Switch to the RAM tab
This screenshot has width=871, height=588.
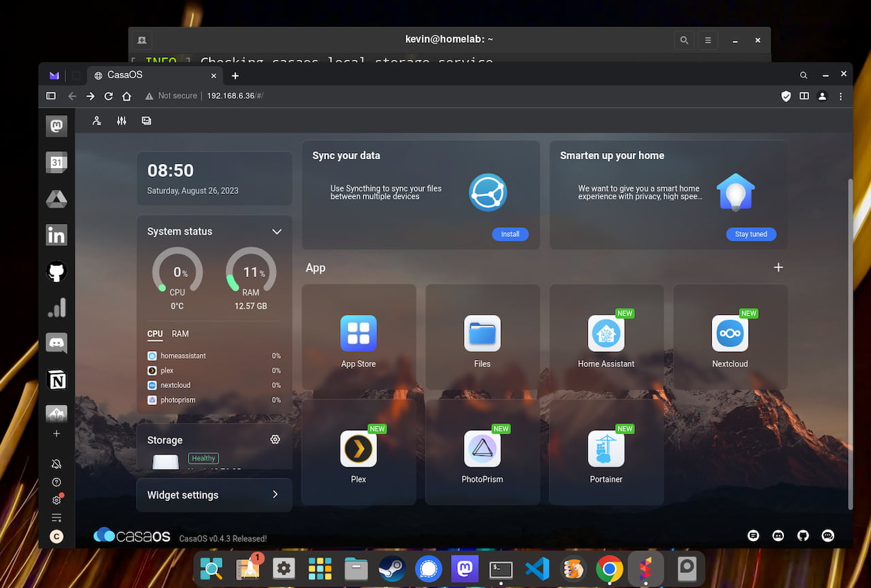[180, 334]
